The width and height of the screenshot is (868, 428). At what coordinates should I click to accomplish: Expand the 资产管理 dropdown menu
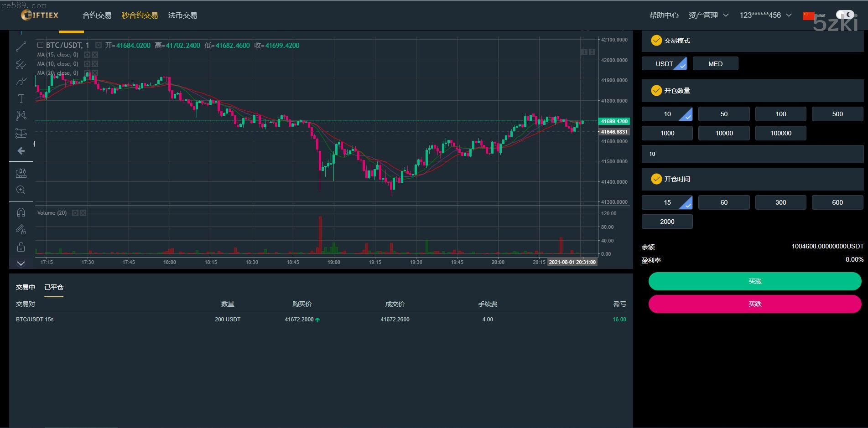pyautogui.click(x=708, y=15)
